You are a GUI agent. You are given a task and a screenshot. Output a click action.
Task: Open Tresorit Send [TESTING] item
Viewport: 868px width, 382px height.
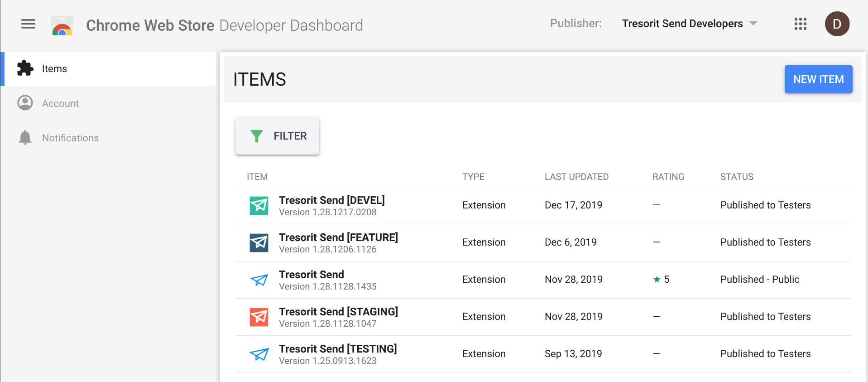point(338,349)
